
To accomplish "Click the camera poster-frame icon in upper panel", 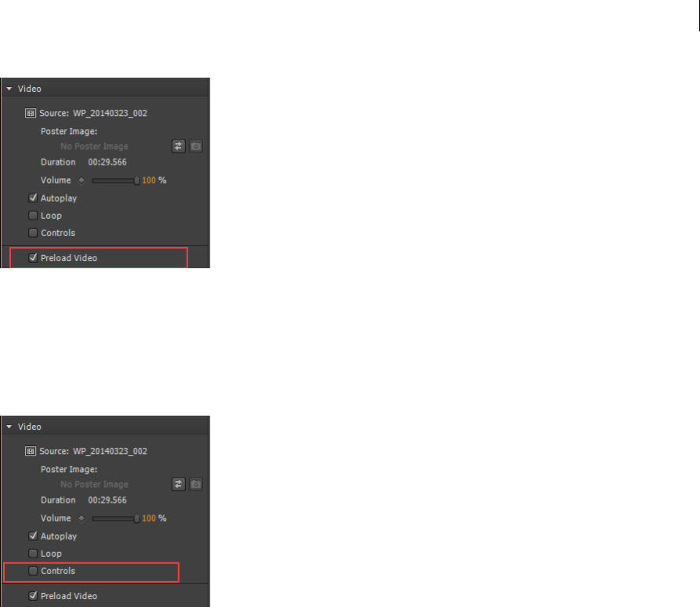I will pos(195,146).
